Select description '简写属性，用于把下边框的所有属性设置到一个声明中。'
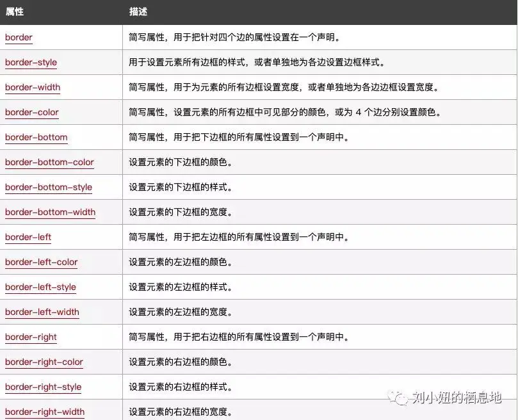518x420 pixels. [x=239, y=137]
